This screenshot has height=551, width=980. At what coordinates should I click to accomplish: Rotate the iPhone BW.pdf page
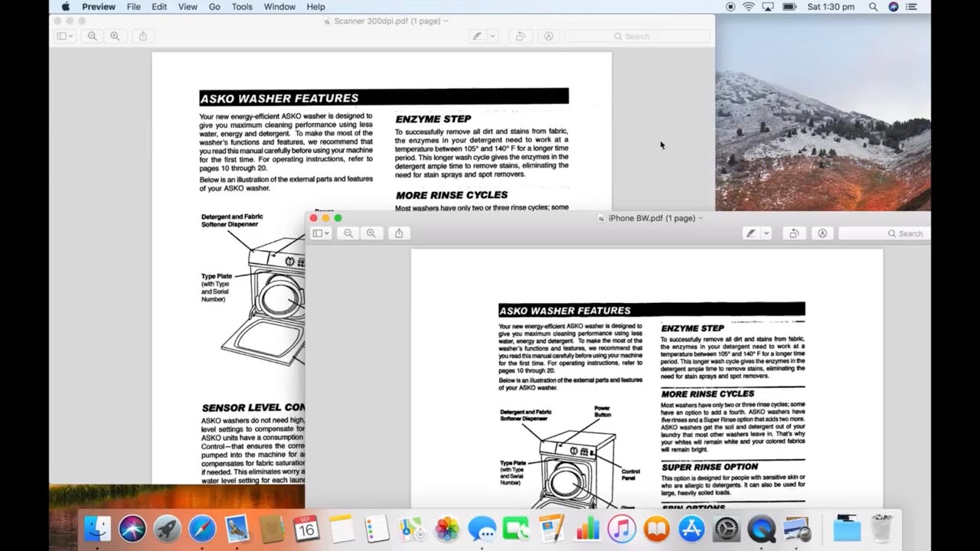794,233
